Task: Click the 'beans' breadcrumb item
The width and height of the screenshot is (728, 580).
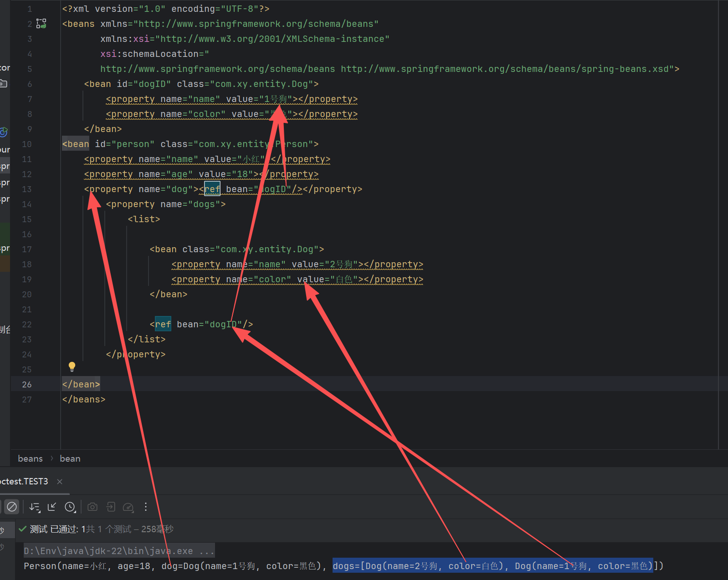Action: tap(30, 458)
